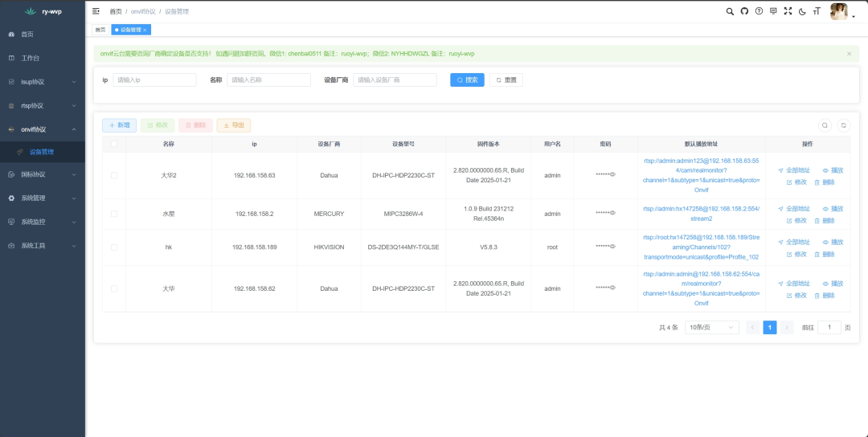This screenshot has height=437, width=868.
Task: Select the 设备管理 tab
Action: (x=131, y=30)
